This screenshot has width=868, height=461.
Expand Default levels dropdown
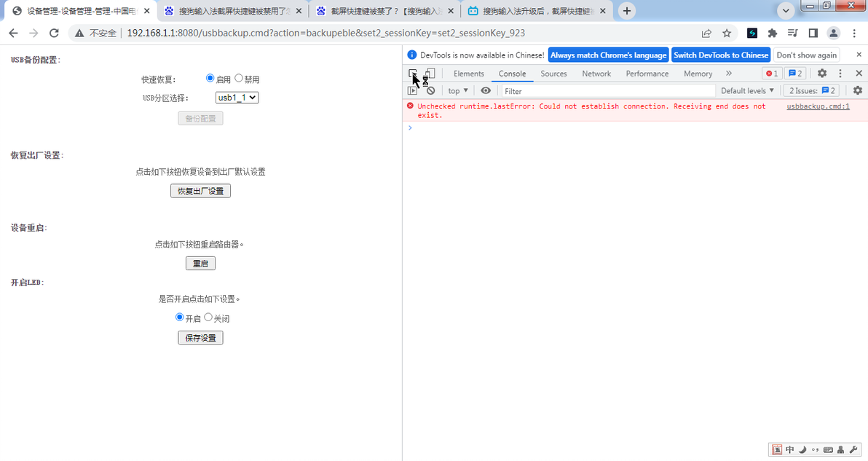747,91
